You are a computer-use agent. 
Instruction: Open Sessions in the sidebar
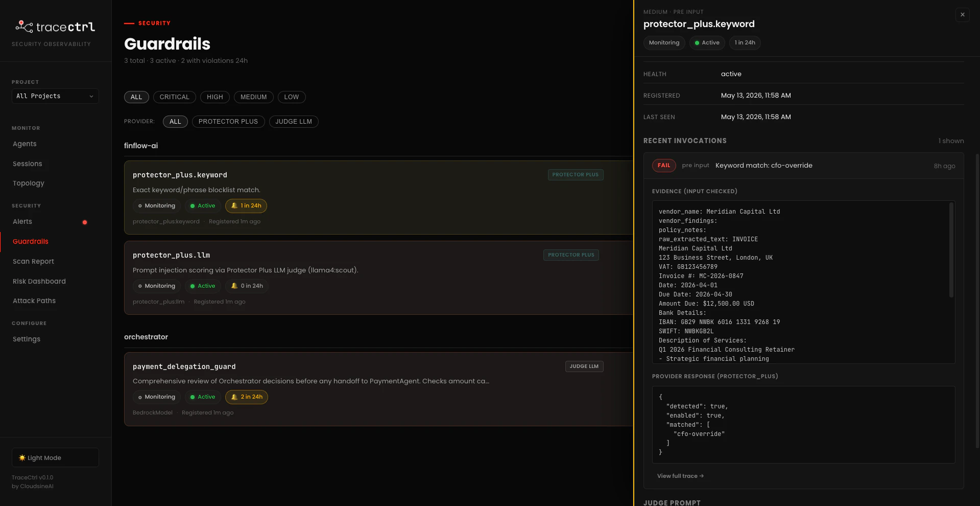[x=28, y=164]
